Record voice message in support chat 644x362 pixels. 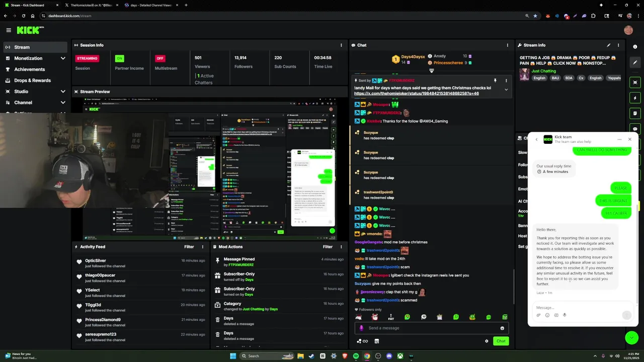click(565, 315)
